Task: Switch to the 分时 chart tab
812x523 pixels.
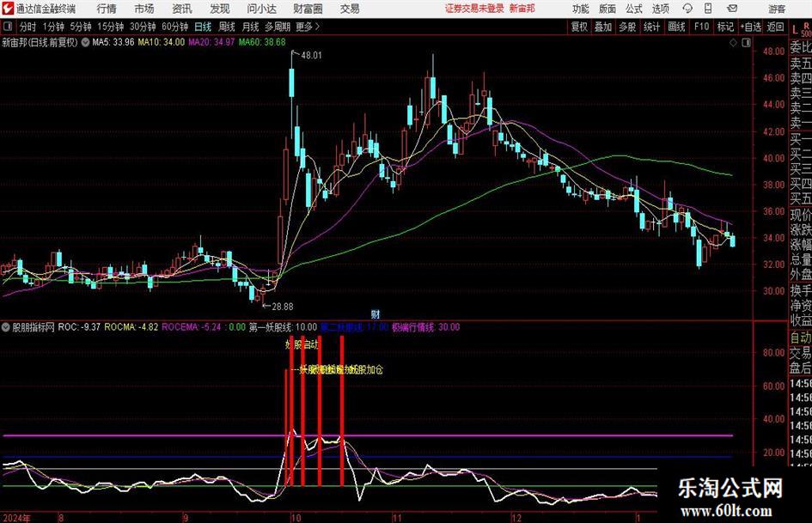Action: pos(28,27)
